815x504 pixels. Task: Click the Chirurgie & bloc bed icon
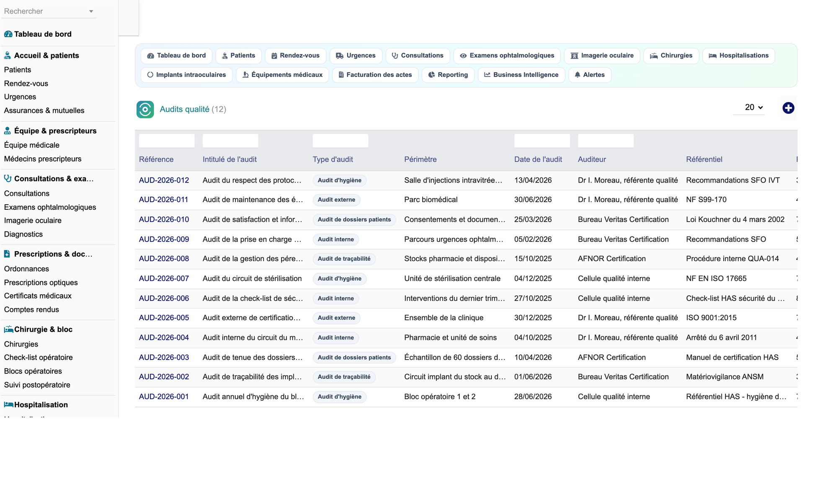click(x=8, y=329)
